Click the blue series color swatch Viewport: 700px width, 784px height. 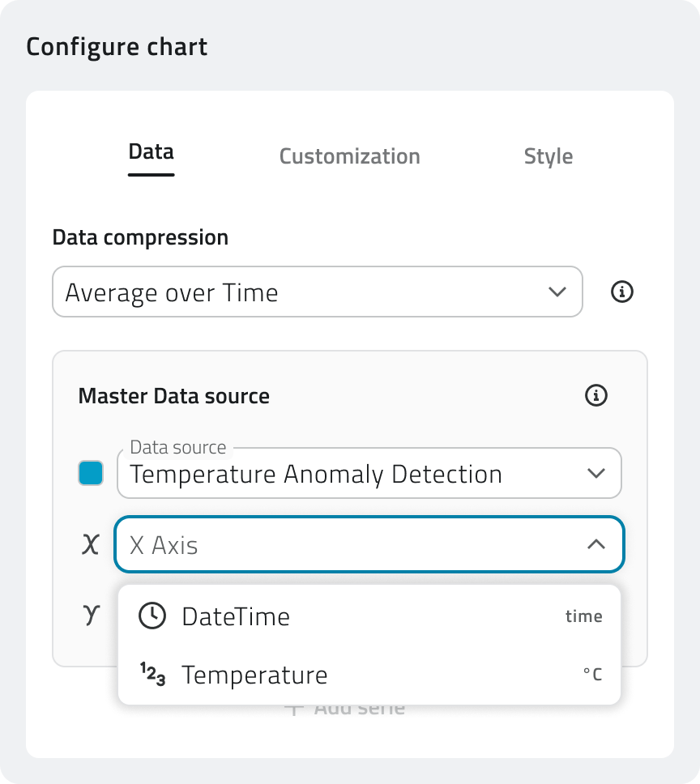point(91,473)
